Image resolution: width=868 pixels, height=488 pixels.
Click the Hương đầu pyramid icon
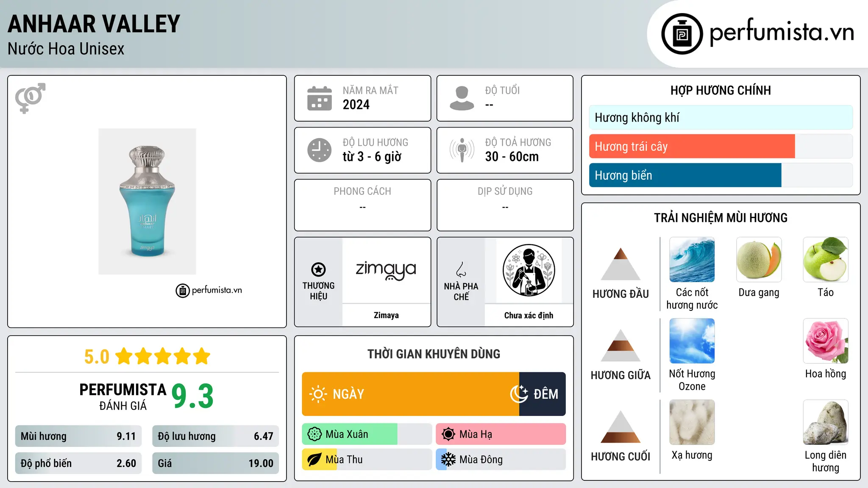coord(620,264)
